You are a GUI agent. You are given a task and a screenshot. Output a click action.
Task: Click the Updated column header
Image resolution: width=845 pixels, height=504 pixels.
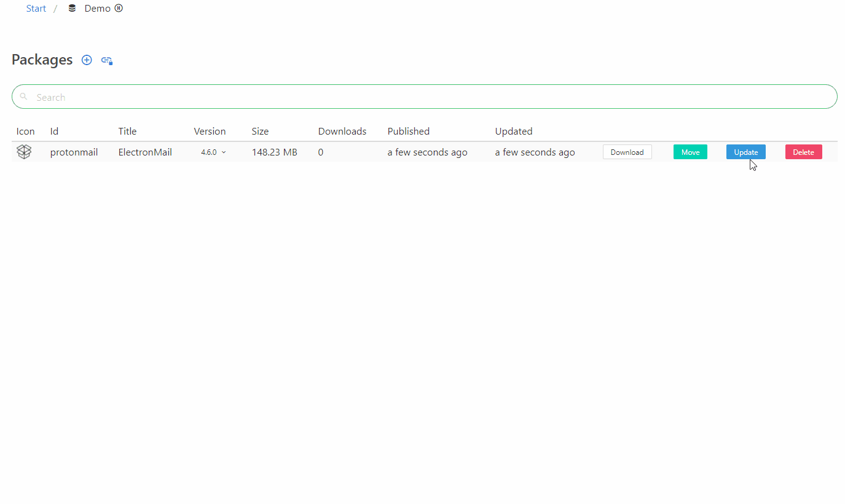[x=514, y=131]
